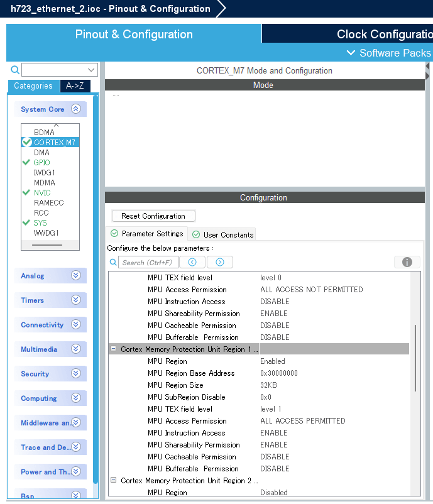Expand the Computing category
This screenshot has height=504, width=433.
[76, 398]
